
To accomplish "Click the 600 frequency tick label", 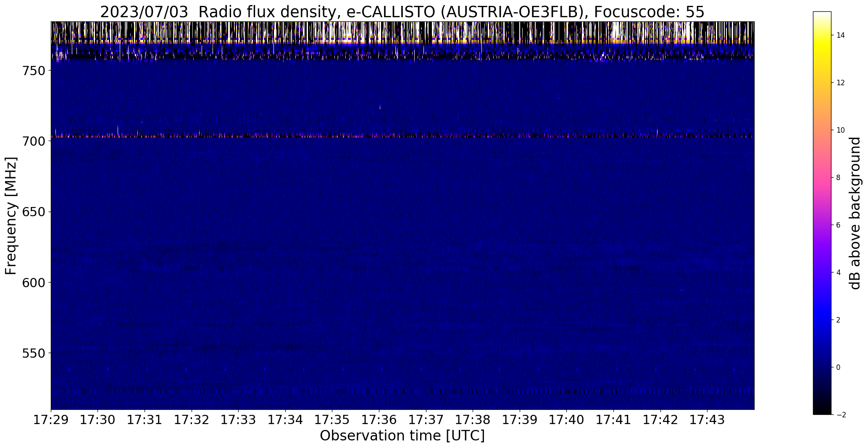I will [33, 282].
